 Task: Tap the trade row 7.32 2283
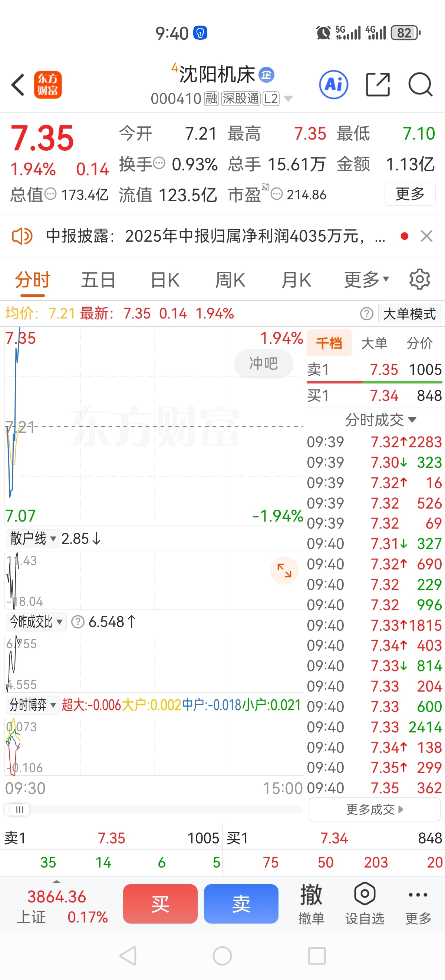pos(374,442)
